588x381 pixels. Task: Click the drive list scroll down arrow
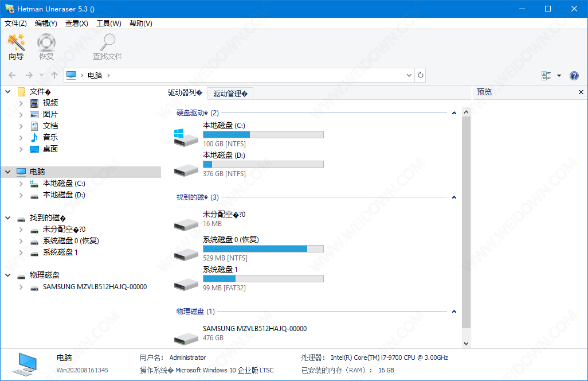click(466, 344)
